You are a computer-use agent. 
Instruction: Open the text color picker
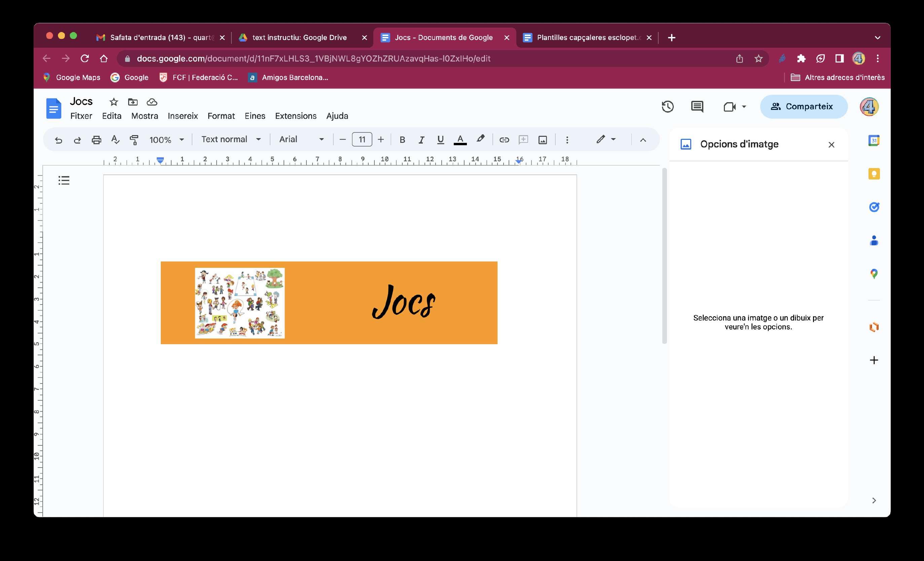coord(460,140)
